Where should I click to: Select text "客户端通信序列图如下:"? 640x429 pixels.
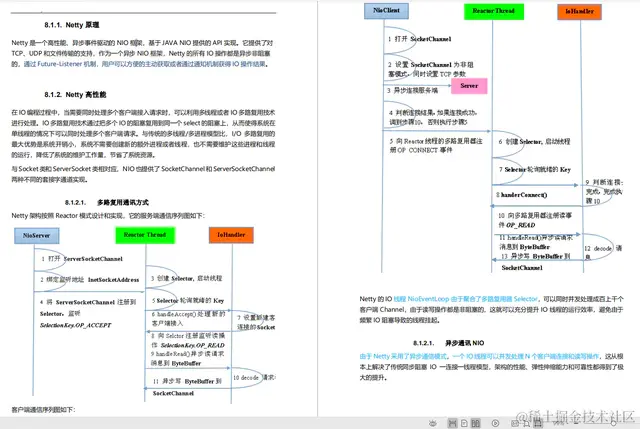click(43, 409)
